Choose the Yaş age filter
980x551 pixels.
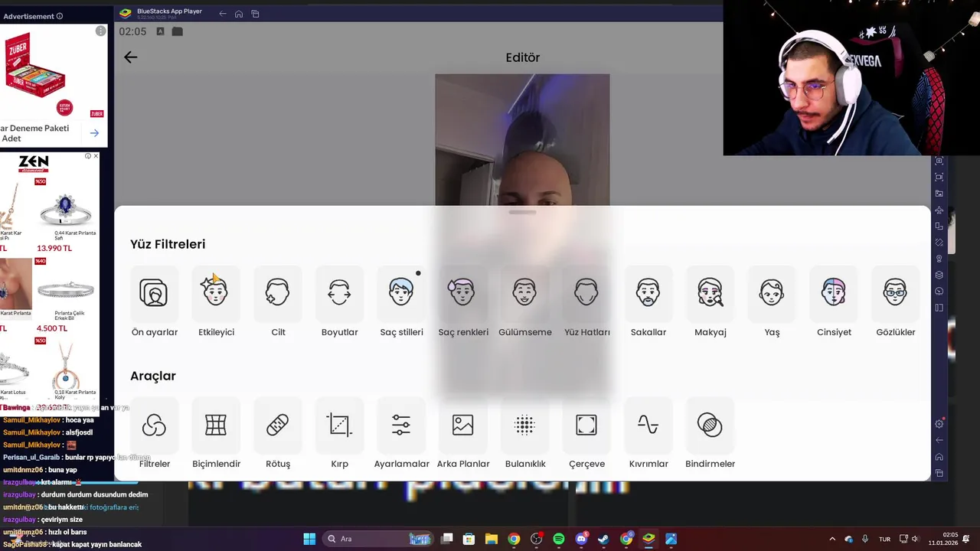pyautogui.click(x=772, y=302)
